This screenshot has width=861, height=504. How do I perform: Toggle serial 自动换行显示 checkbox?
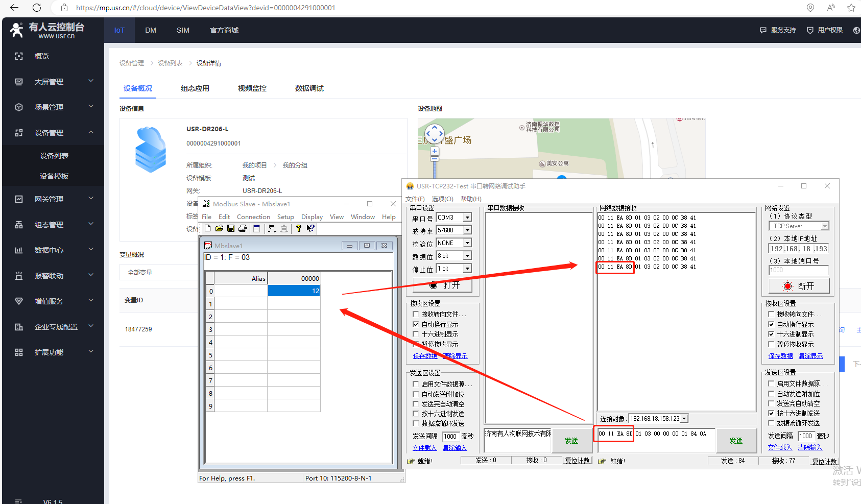(416, 324)
